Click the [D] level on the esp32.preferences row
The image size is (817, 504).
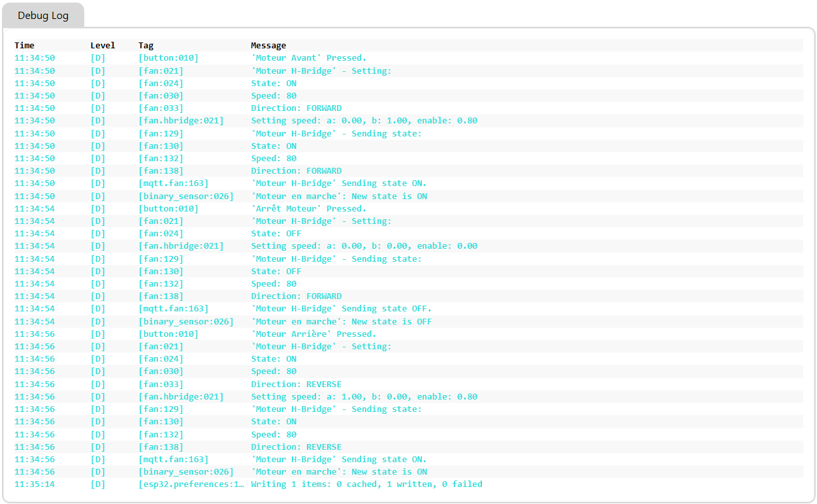(x=97, y=484)
